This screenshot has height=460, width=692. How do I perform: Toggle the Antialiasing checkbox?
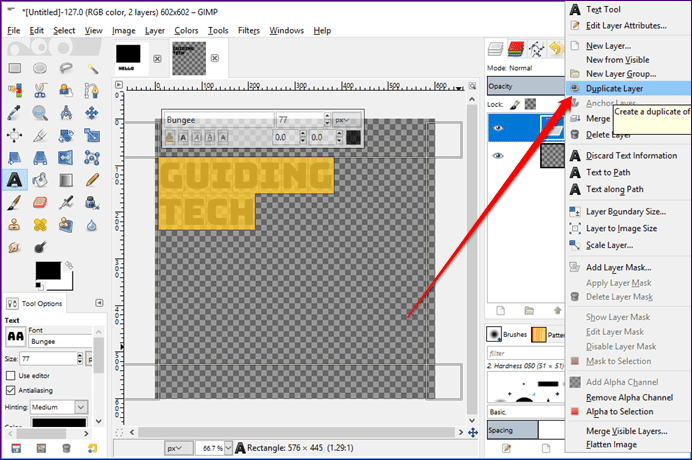11,390
